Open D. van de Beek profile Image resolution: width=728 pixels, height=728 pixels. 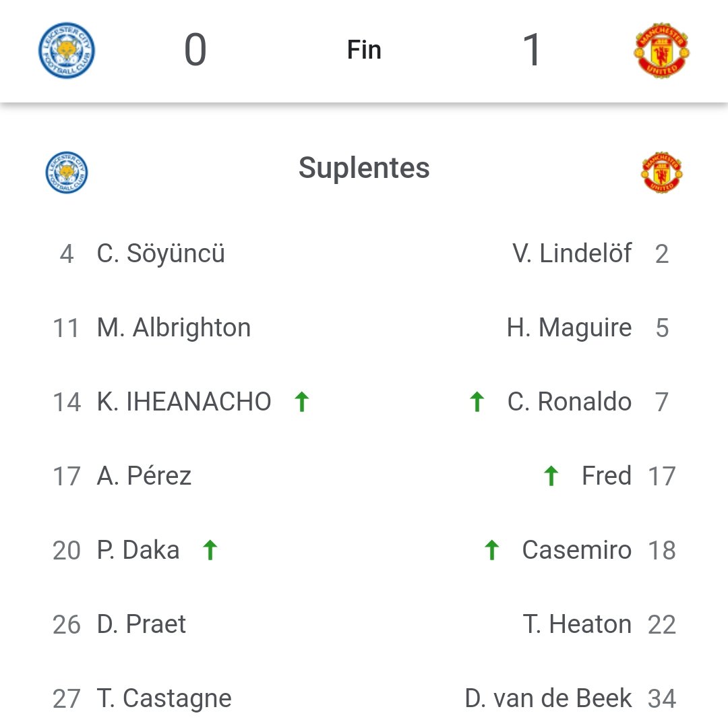point(548,698)
